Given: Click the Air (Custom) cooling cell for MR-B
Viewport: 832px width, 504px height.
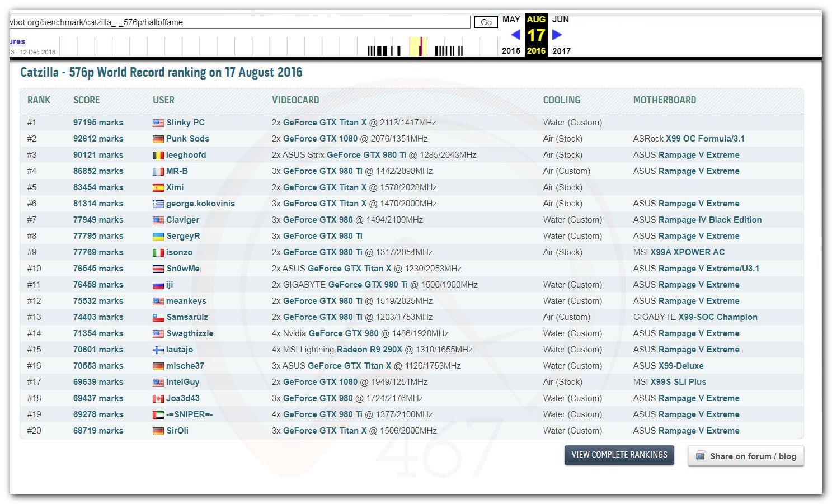Looking at the screenshot, I should coord(566,171).
